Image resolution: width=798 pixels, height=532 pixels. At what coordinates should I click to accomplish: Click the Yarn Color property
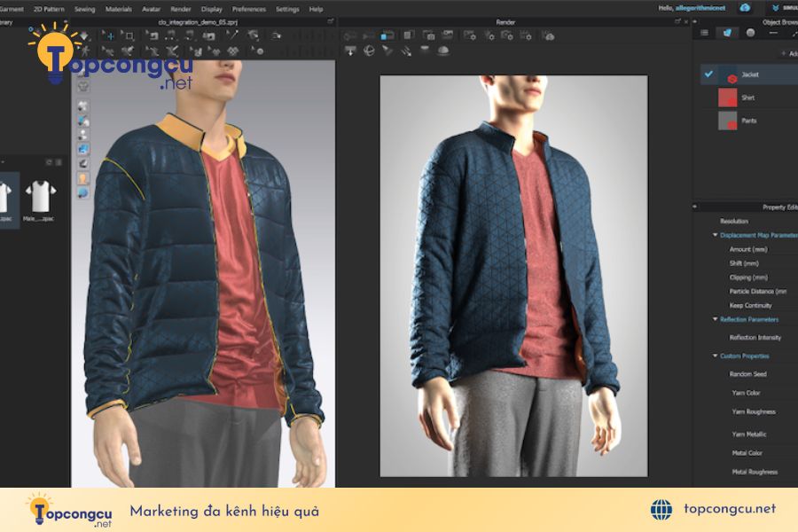click(x=746, y=393)
